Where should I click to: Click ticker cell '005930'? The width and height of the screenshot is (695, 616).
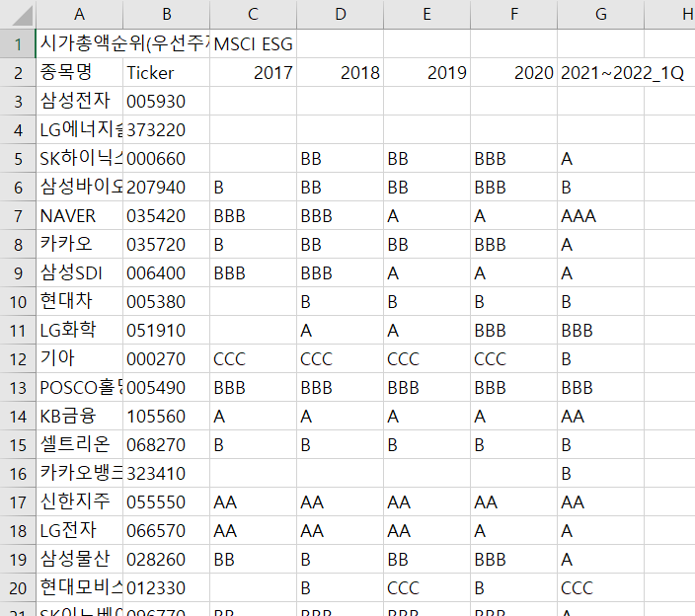point(166,101)
